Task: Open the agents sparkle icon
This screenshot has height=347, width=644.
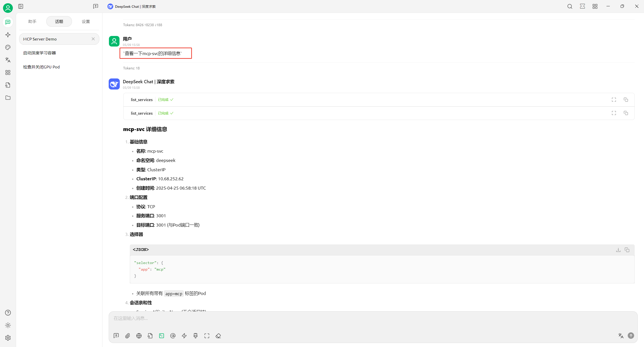Action: pos(8,35)
